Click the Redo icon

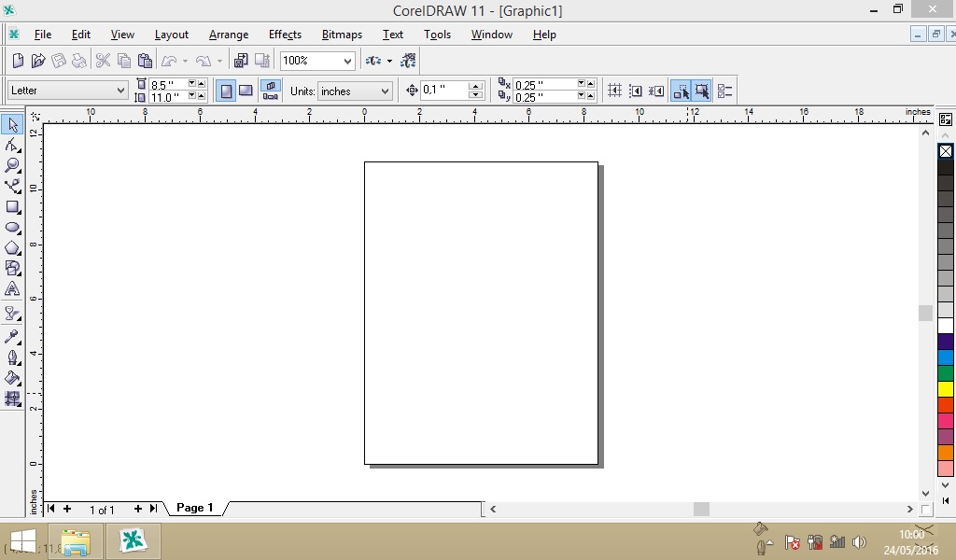pos(204,61)
